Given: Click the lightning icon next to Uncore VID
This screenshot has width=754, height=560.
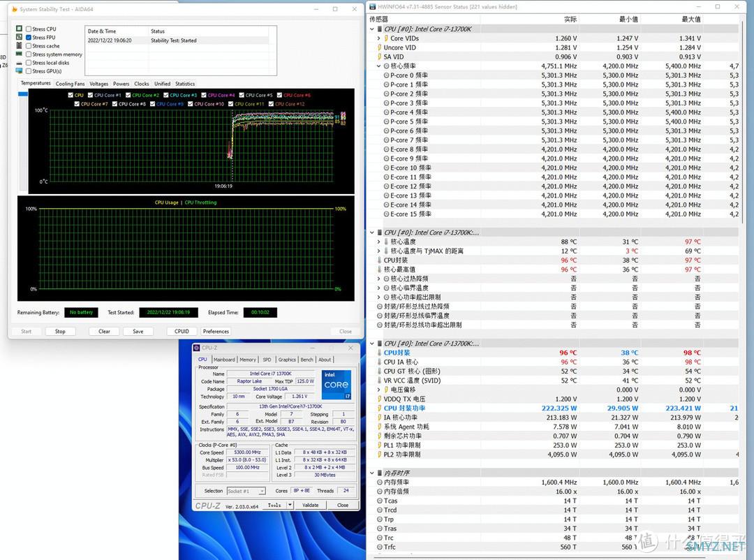Looking at the screenshot, I should pyautogui.click(x=379, y=47).
